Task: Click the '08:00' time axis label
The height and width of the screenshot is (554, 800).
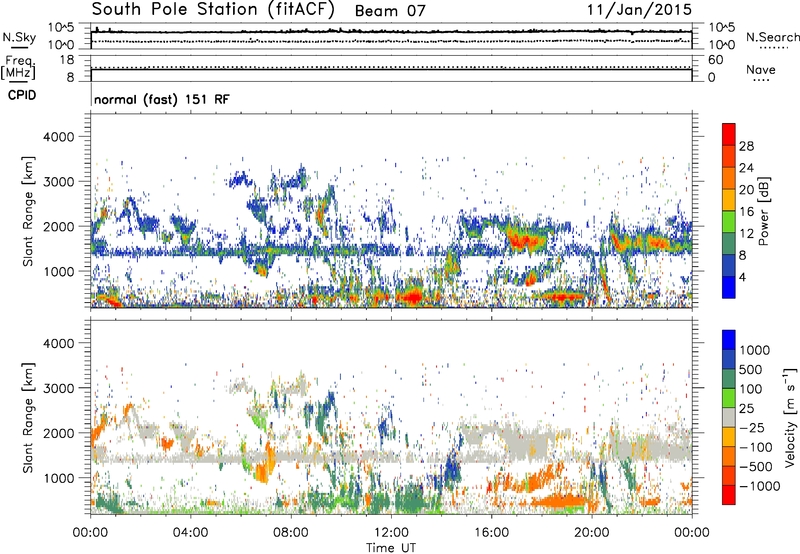Action: (x=291, y=533)
